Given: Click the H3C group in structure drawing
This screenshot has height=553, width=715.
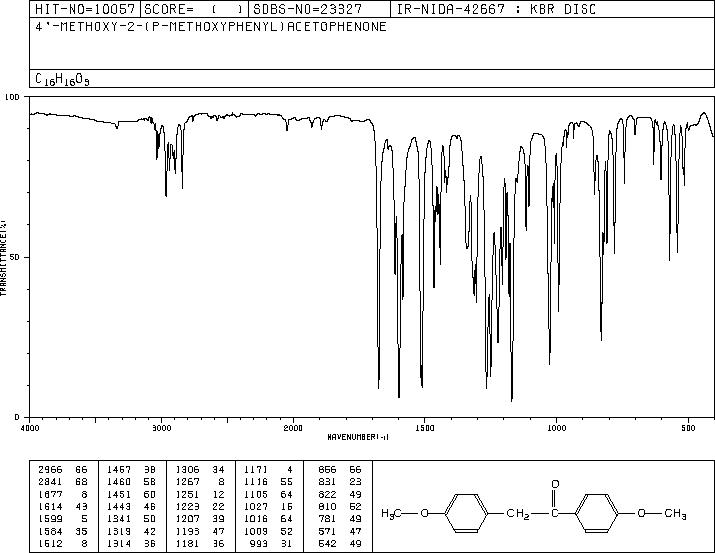Looking at the screenshot, I should pyautogui.click(x=391, y=514).
